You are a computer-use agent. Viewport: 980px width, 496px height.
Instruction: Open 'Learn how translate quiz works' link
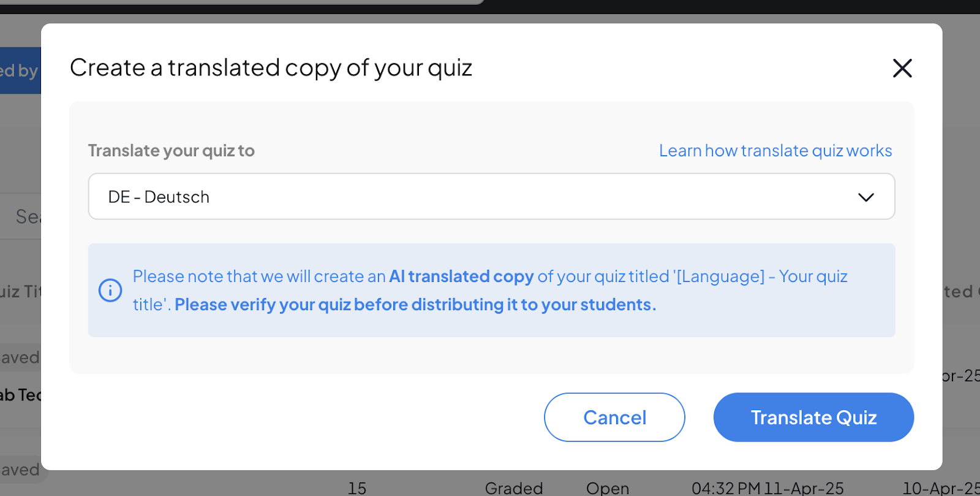pos(775,151)
